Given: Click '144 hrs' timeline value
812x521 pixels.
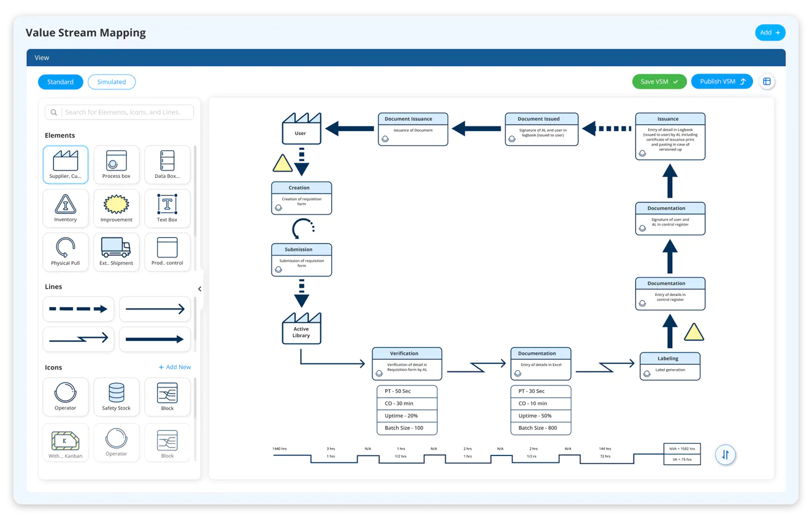Looking at the screenshot, I should pyautogui.click(x=606, y=449).
